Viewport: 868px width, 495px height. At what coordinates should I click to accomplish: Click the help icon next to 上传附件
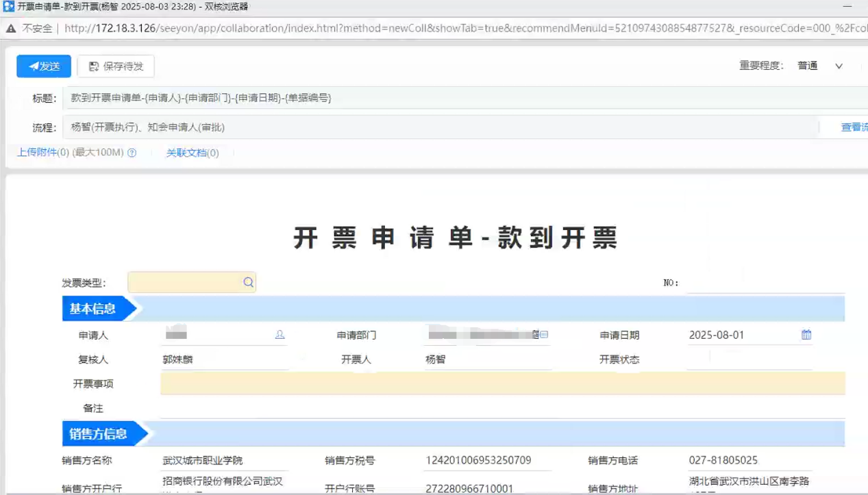point(132,153)
